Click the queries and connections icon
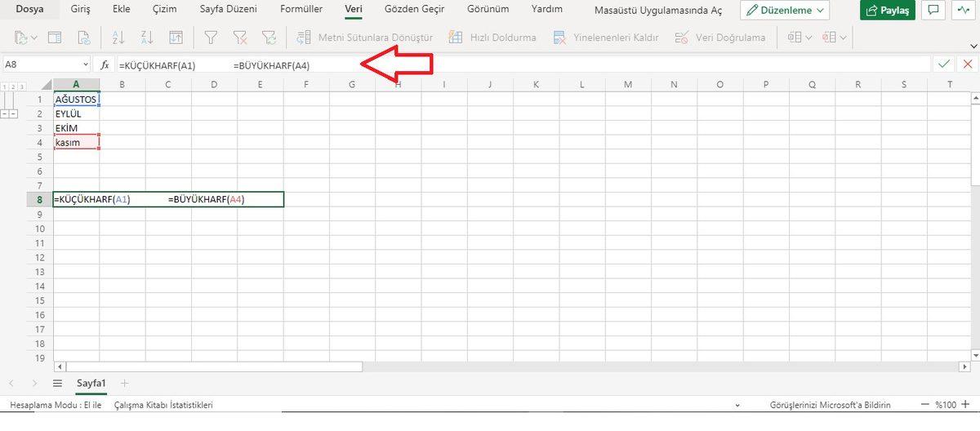Image resolution: width=980 pixels, height=431 pixels. click(x=55, y=38)
